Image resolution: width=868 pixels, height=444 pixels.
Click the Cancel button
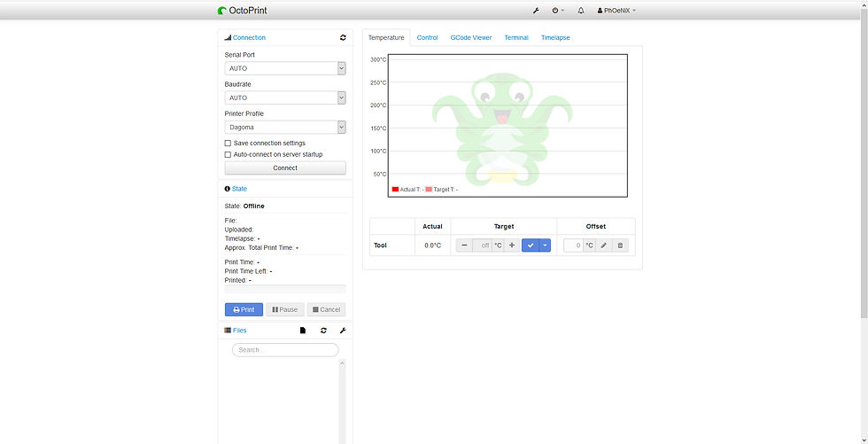326,309
